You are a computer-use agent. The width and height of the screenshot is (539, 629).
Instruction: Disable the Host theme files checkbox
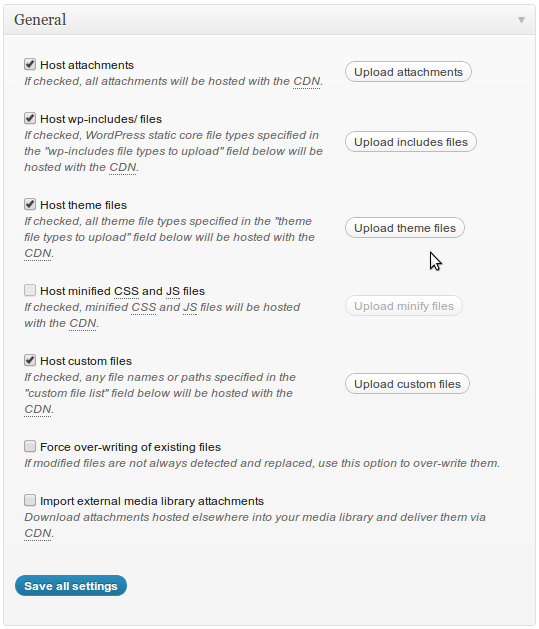pyautogui.click(x=30, y=204)
